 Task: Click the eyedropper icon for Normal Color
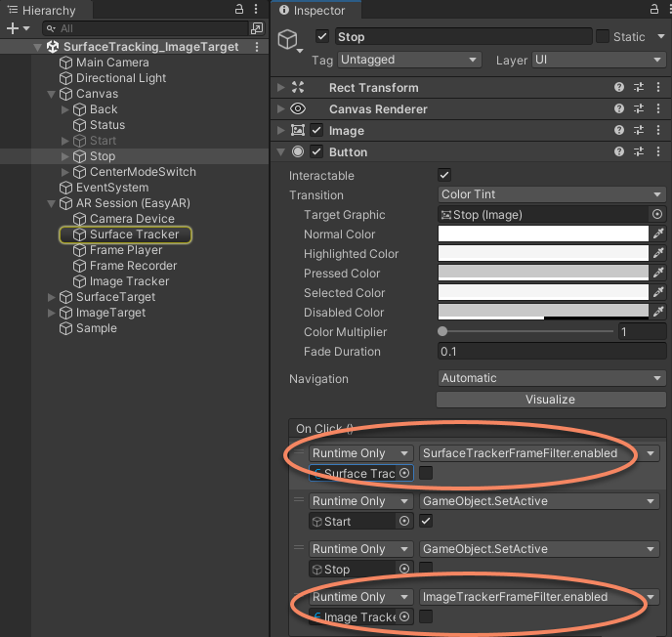[658, 234]
